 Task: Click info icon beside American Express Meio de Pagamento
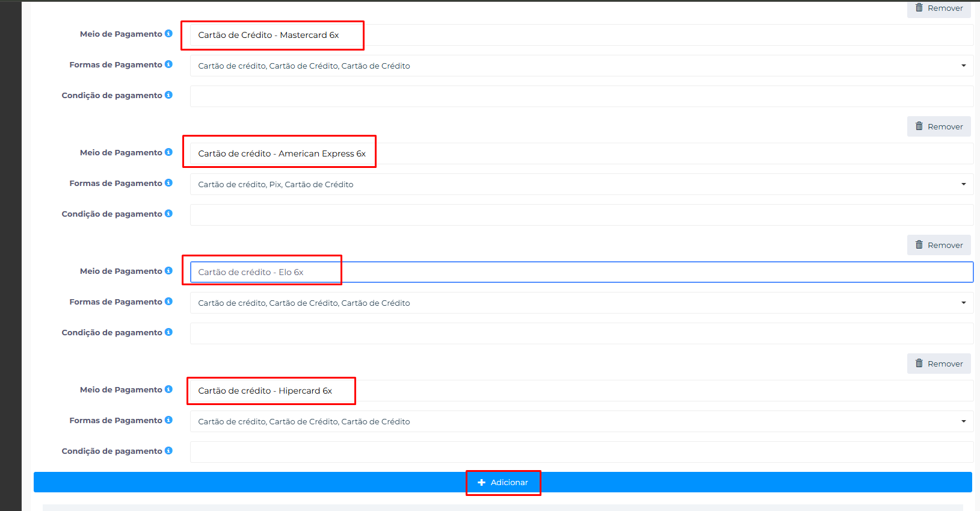click(x=168, y=152)
